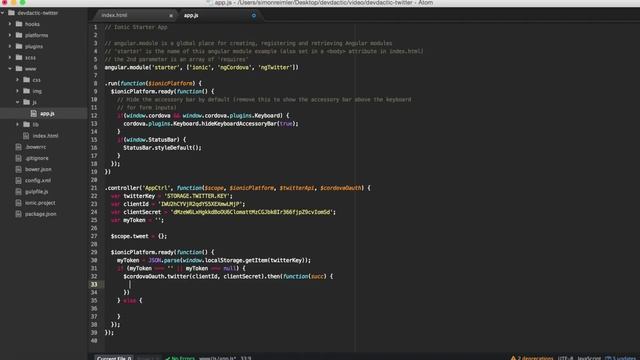The image size is (640, 360).
Task: Click the Current File linter button
Action: [x=114, y=358]
